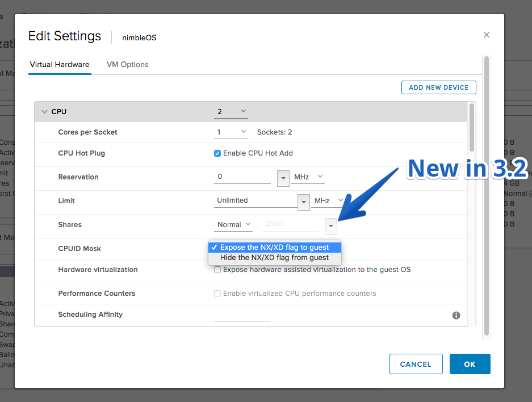
Task: Click the CPU Hot Plug label
Action: pyautogui.click(x=81, y=153)
